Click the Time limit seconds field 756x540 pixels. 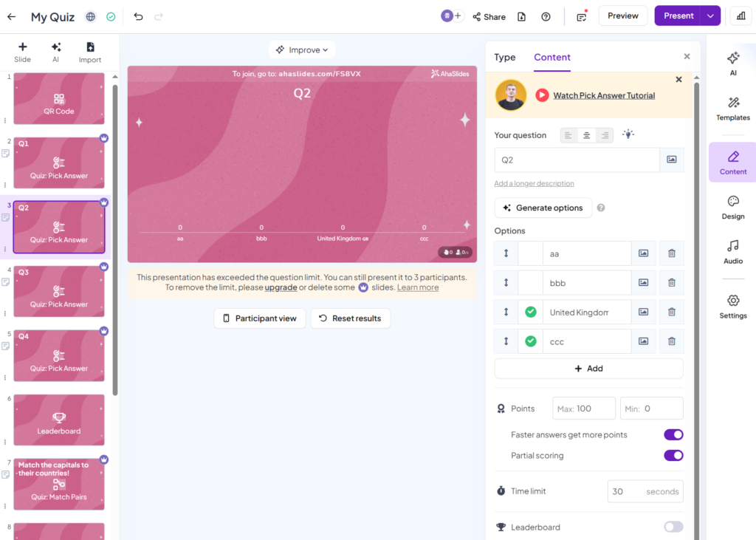click(x=645, y=491)
